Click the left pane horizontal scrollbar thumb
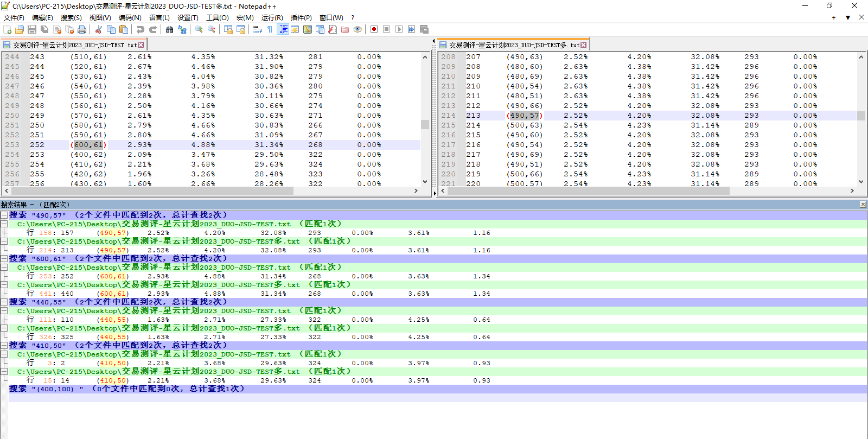868x439 pixels. click(x=152, y=191)
